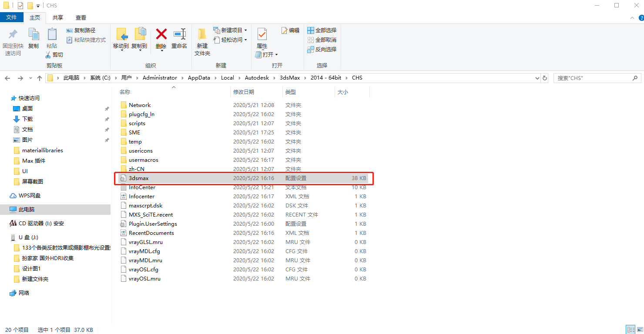644x334 pixels.
Task: Click the Properties (属性) icon
Action: click(262, 34)
